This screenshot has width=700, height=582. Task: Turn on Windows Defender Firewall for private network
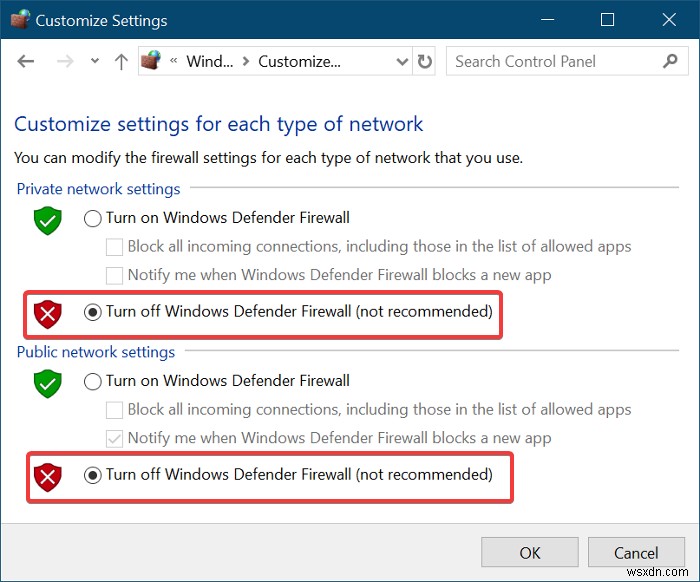pos(93,218)
